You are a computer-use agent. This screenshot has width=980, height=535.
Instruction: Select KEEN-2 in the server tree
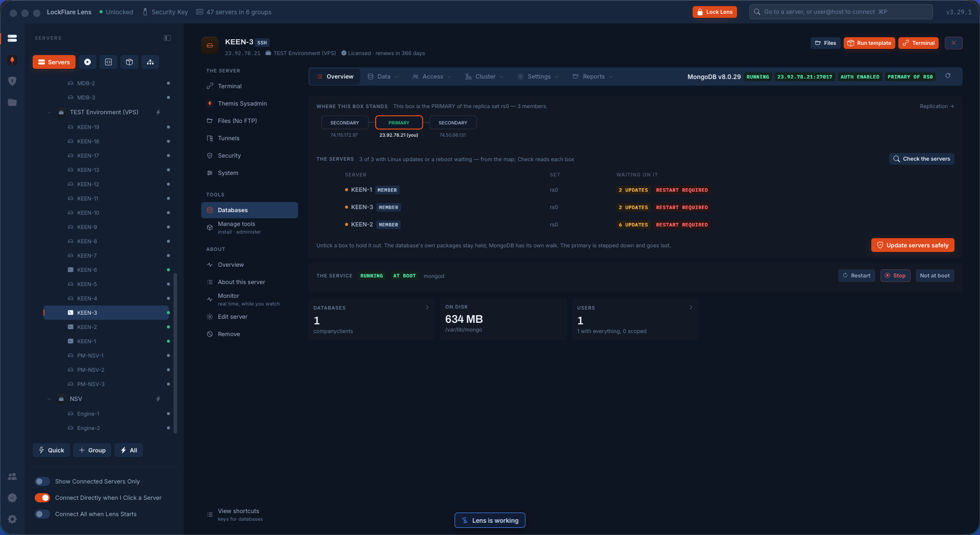point(106,327)
